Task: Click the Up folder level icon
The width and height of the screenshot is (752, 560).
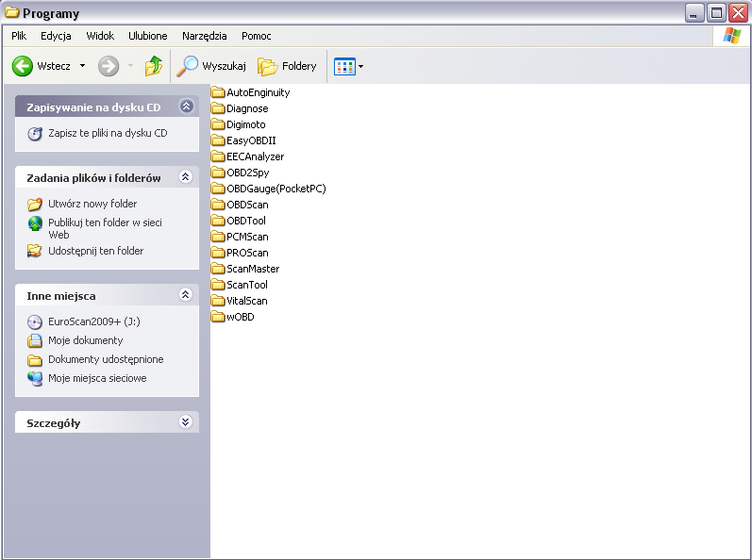Action: 153,66
